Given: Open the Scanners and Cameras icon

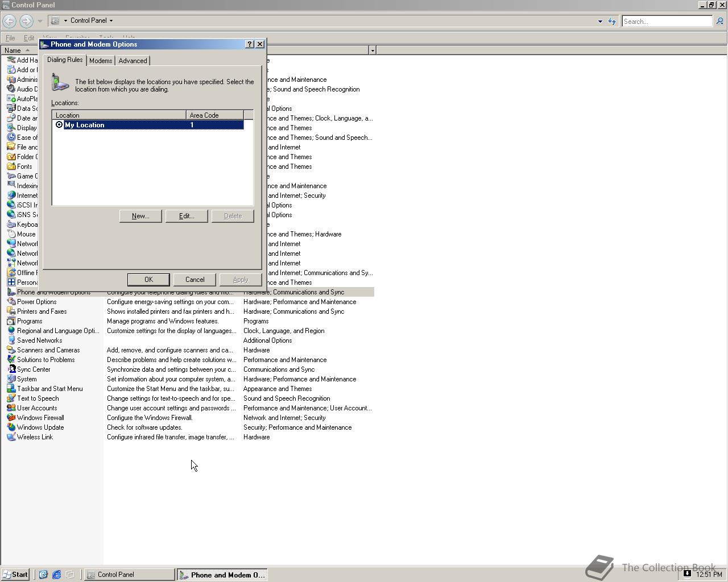Looking at the screenshot, I should pos(11,350).
